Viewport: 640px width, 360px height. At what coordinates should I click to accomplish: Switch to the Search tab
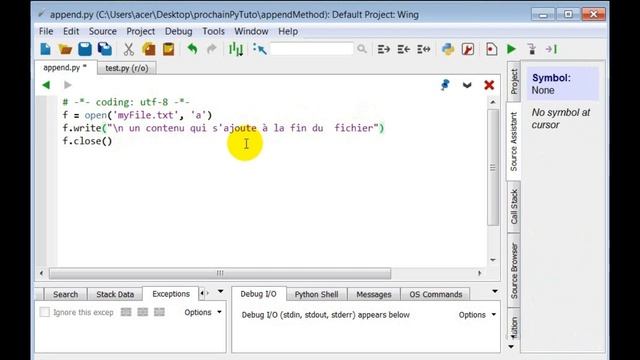[65, 294]
